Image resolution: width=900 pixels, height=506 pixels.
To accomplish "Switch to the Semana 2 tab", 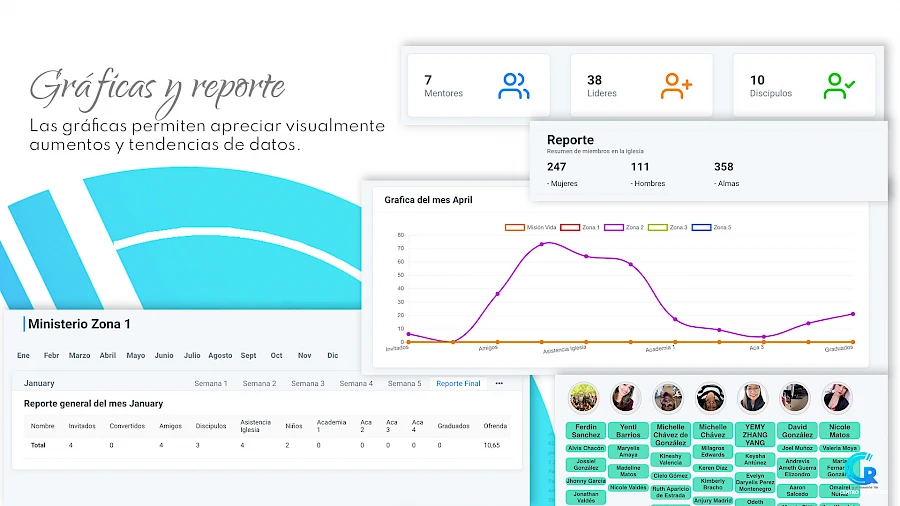I will (x=259, y=383).
